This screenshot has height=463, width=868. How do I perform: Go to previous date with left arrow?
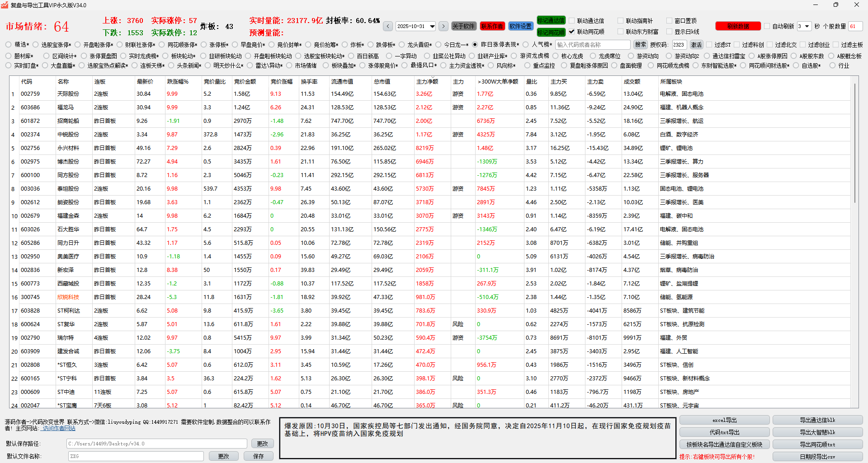point(388,26)
